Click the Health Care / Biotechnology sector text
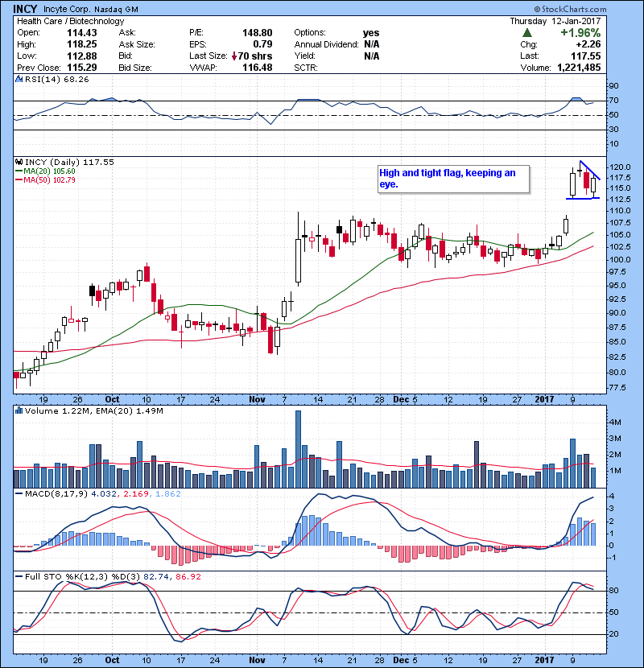The height and width of the screenshot is (668, 644). point(70,21)
